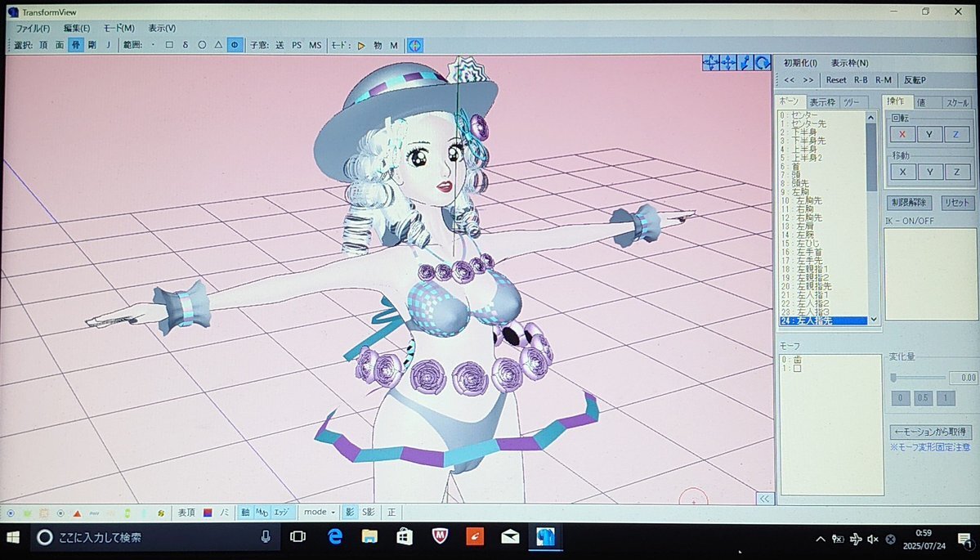Open the 表示(V) menu
The image size is (980, 560).
pos(162,28)
